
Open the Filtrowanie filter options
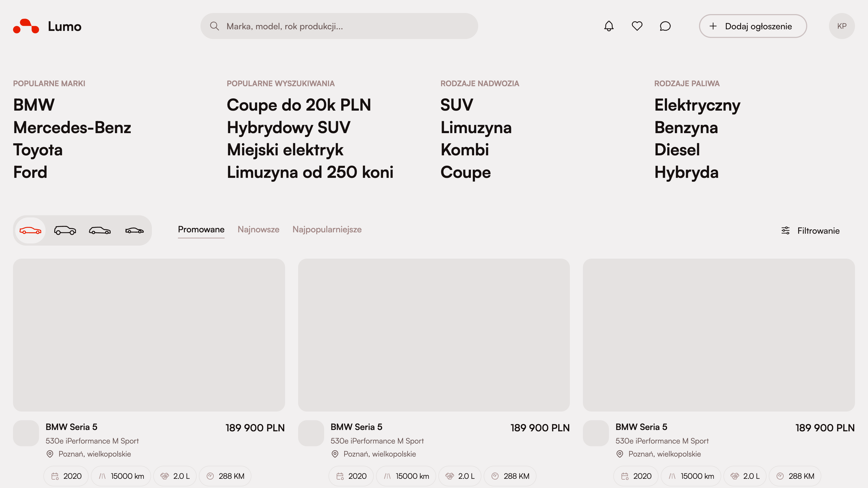pyautogui.click(x=811, y=231)
